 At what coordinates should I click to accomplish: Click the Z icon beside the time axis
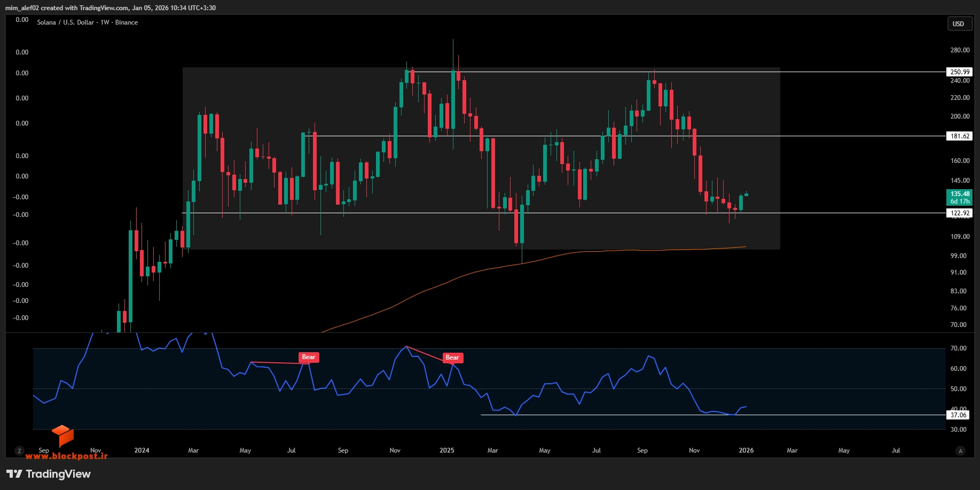(x=20, y=451)
